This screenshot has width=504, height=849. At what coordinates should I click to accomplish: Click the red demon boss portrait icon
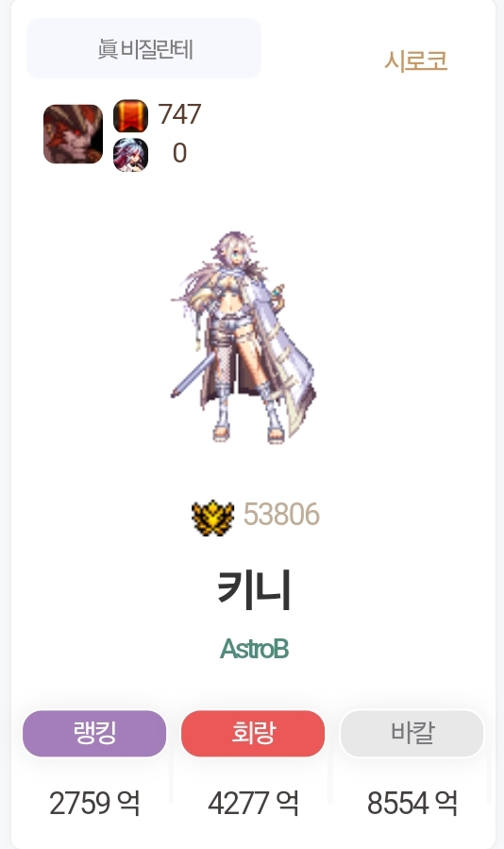tap(73, 134)
